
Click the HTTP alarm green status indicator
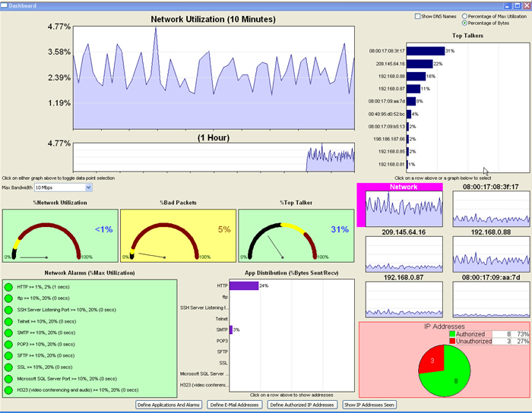[8, 287]
